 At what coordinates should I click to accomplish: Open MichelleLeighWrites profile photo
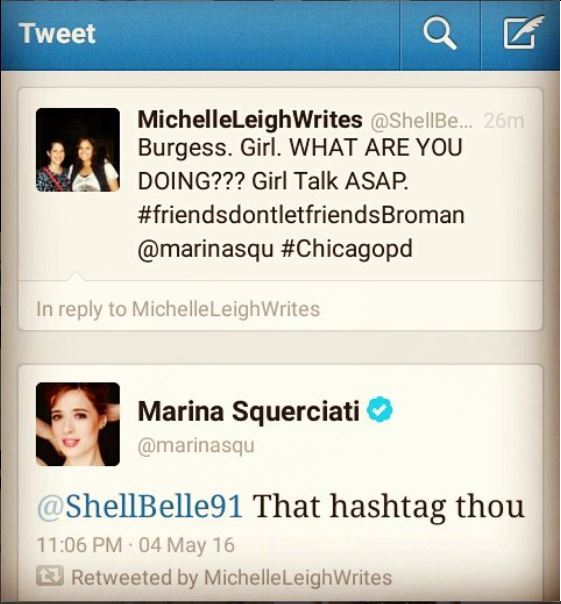[78, 150]
